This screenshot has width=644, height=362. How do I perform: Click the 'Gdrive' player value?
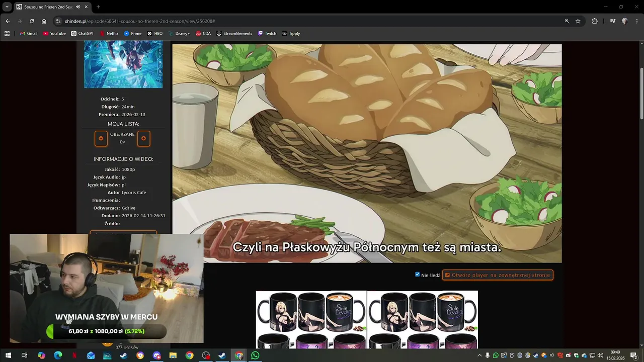pos(128,208)
